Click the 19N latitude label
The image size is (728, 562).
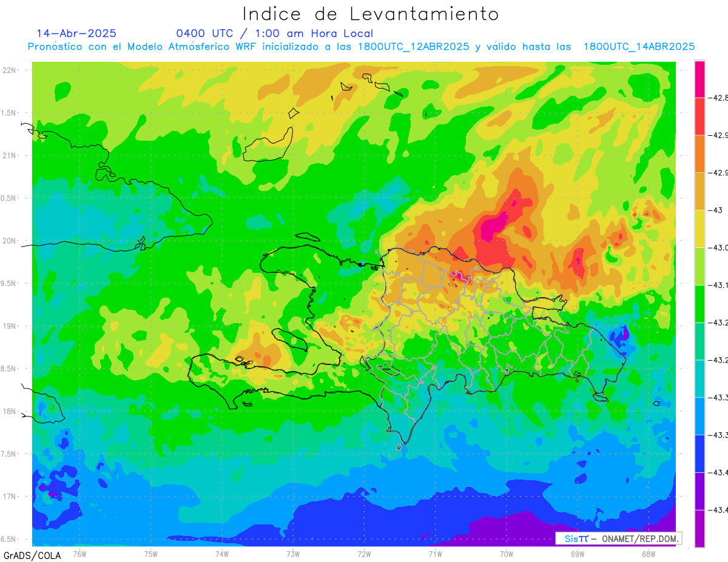pos(8,326)
